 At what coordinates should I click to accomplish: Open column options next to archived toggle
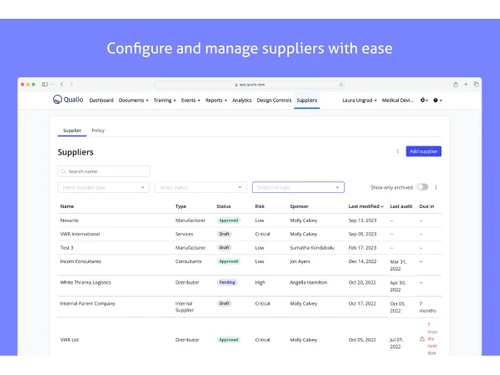[x=436, y=187]
